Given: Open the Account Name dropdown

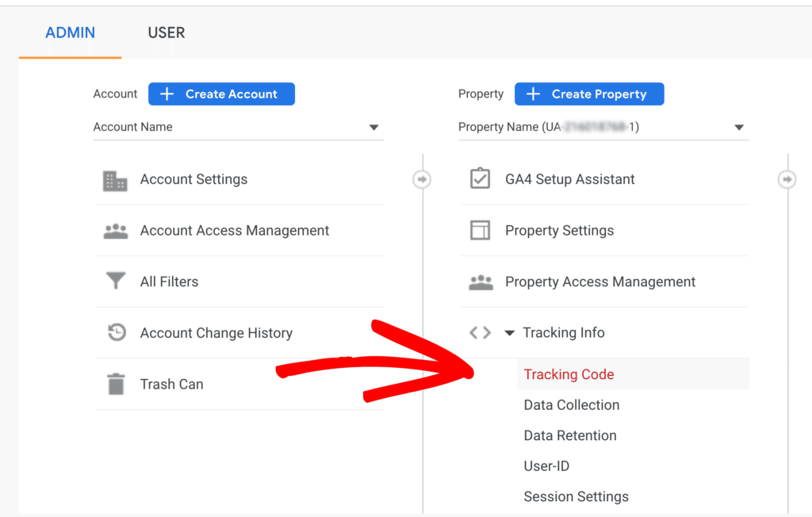Looking at the screenshot, I should pos(373,127).
